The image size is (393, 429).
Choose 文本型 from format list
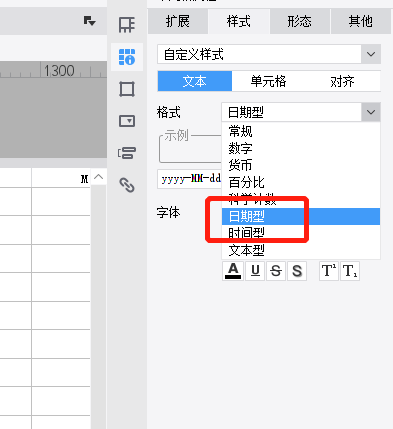click(x=301, y=250)
